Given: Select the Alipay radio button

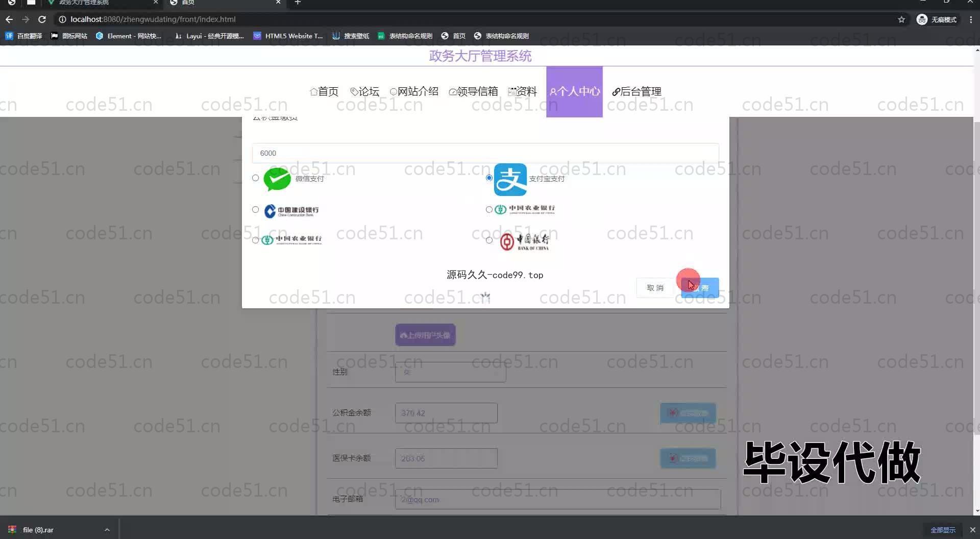Looking at the screenshot, I should tap(489, 178).
